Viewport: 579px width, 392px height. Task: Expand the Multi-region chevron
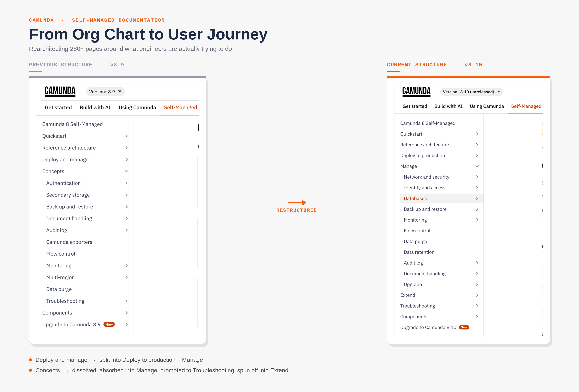(x=126, y=277)
